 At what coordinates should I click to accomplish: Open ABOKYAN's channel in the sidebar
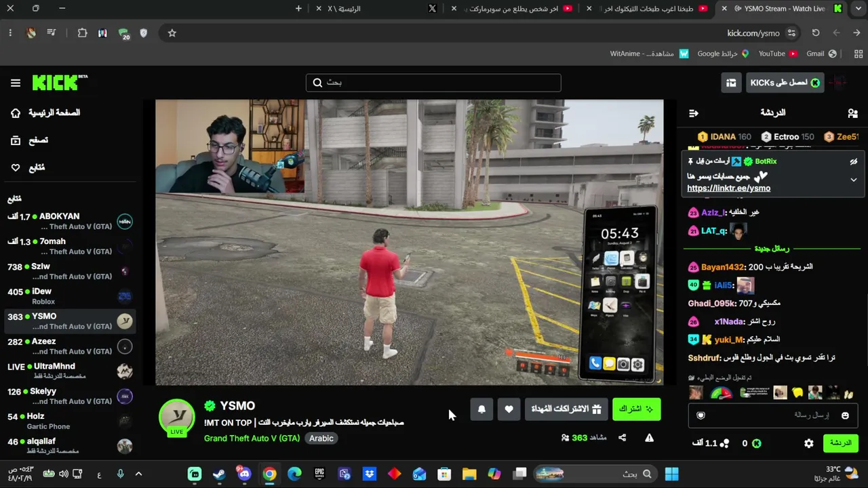(70, 221)
